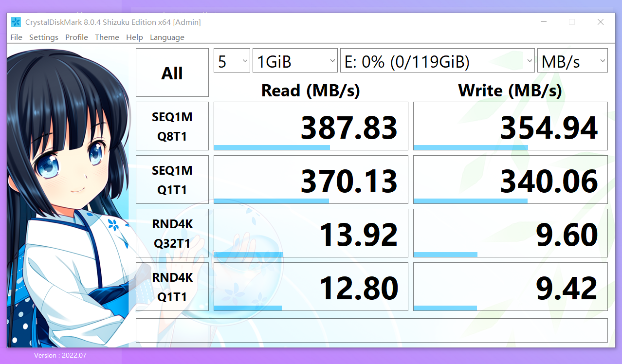This screenshot has height=364, width=622.
Task: Open the Theme menu
Action: pos(107,37)
